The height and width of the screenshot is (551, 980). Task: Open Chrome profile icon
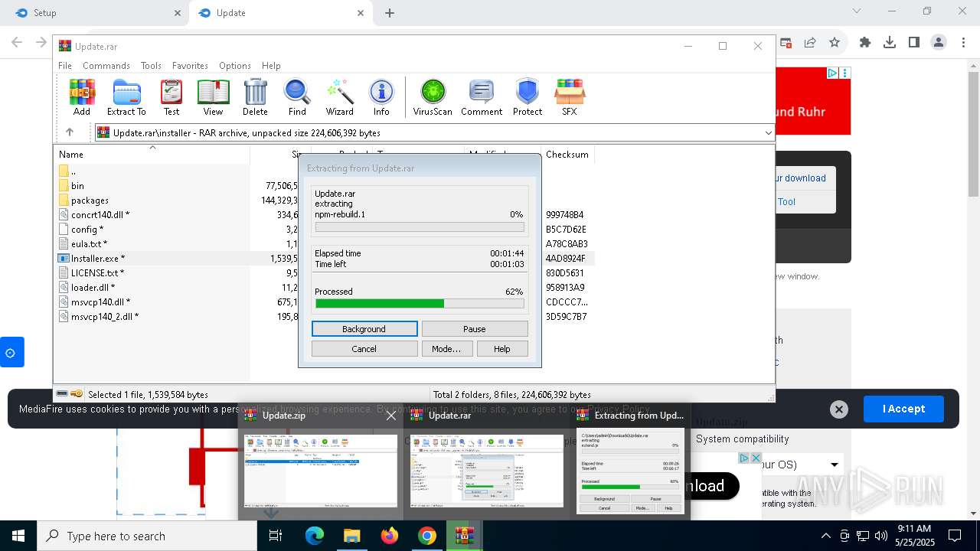[x=939, y=43]
